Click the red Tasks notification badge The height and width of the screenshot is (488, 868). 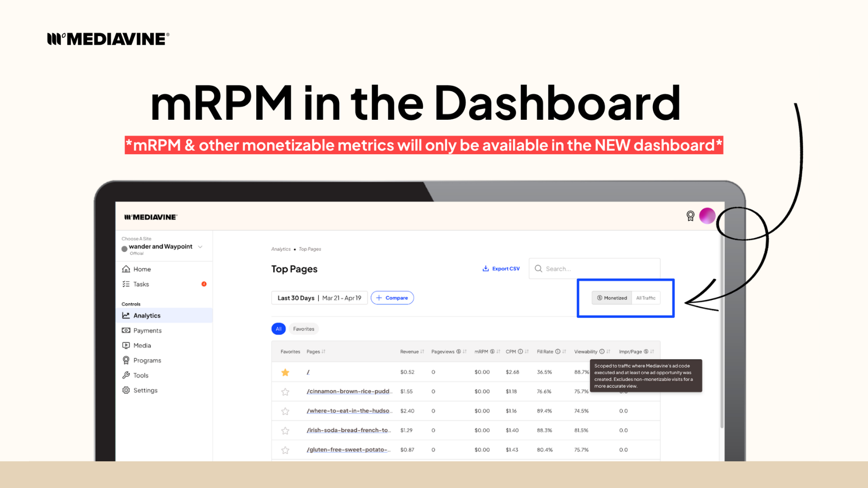pos(204,284)
